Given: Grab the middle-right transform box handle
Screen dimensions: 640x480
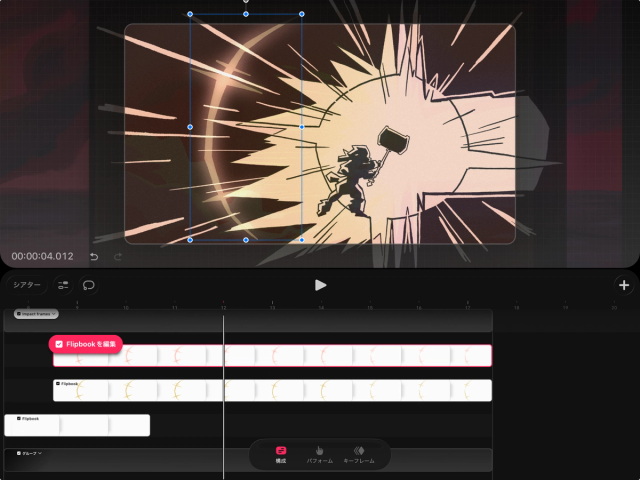Looking at the screenshot, I should click(302, 127).
